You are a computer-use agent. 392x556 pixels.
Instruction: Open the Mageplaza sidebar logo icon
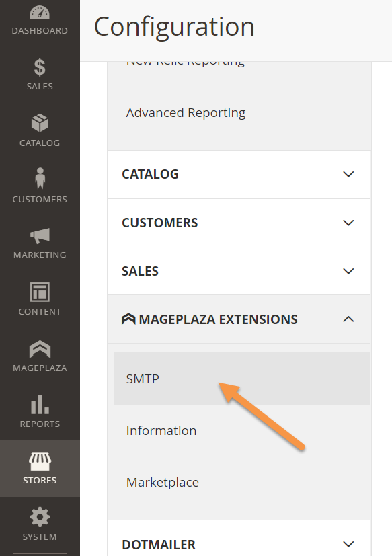(x=40, y=348)
